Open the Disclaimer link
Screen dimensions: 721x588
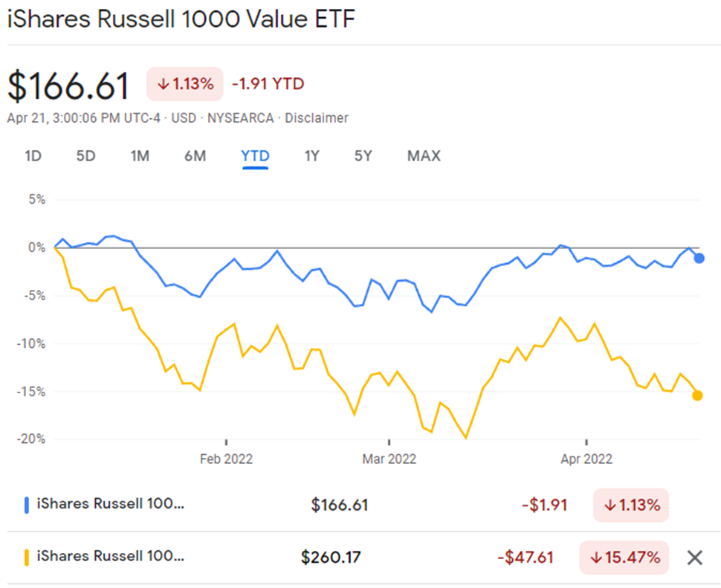pos(317,117)
